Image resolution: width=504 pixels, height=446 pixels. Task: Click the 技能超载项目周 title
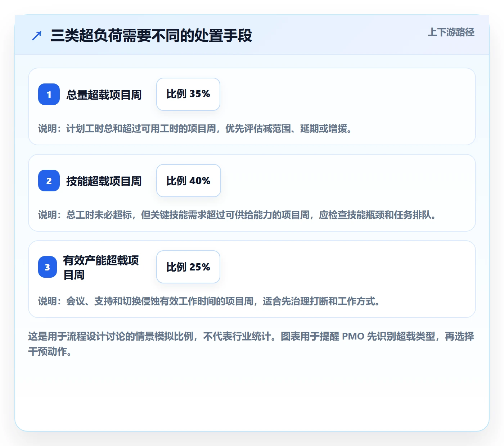[x=104, y=181]
